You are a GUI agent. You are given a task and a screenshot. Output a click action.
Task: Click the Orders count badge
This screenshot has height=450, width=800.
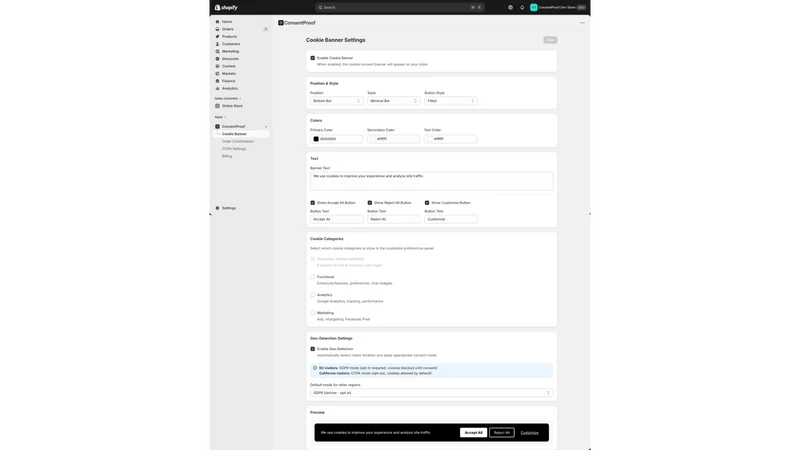pos(265,29)
